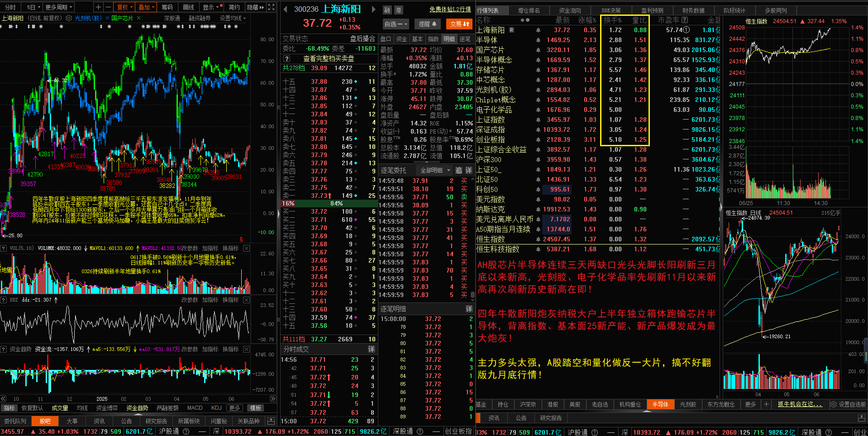Switch to 分时 intraday tab
Viewport: 868px width, 436px height.
click(x=10, y=7)
